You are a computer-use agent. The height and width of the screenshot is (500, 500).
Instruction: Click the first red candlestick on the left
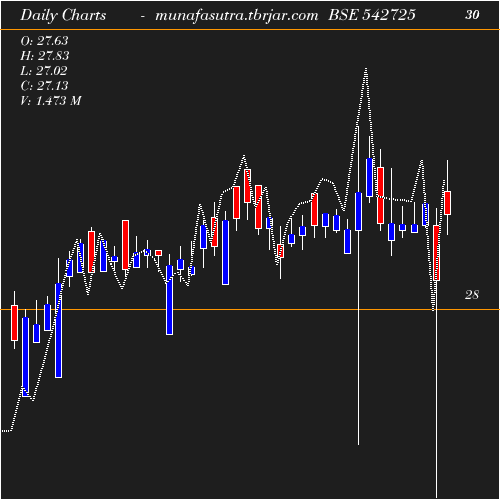tap(14, 323)
